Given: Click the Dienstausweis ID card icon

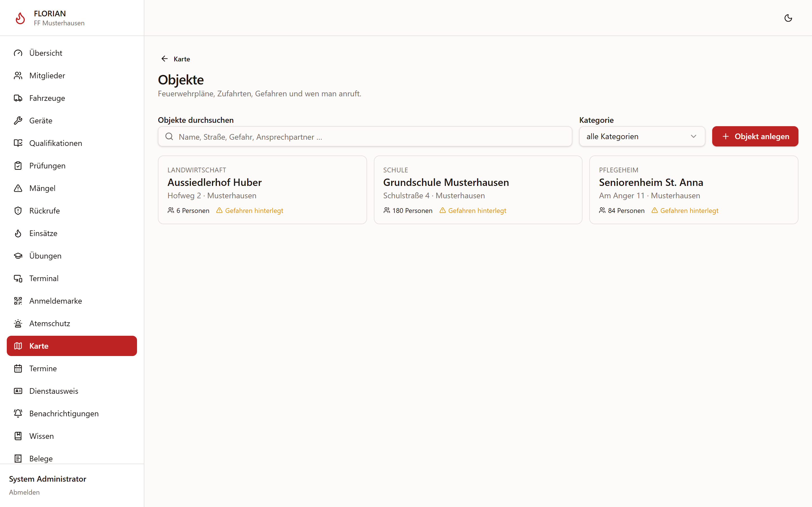Looking at the screenshot, I should pyautogui.click(x=18, y=391).
